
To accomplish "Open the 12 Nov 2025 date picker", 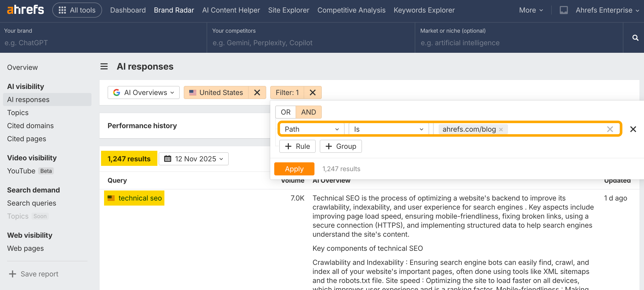I will 194,159.
